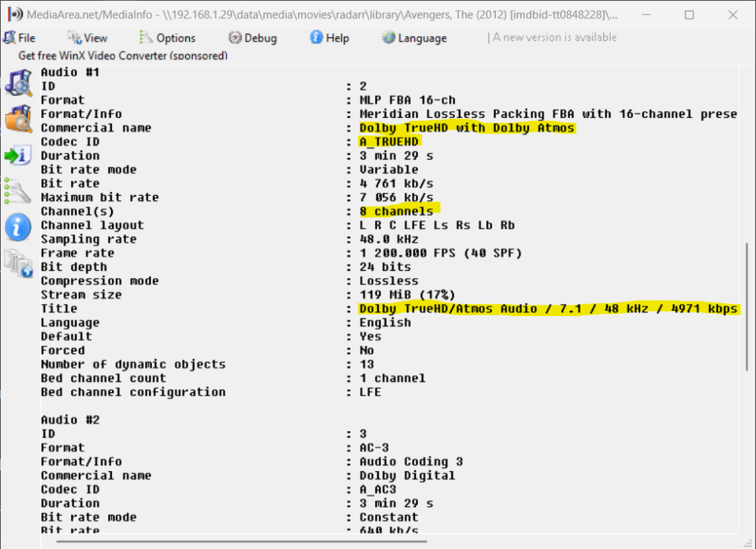Click the Options menu icon
756x549 pixels.
coord(146,37)
